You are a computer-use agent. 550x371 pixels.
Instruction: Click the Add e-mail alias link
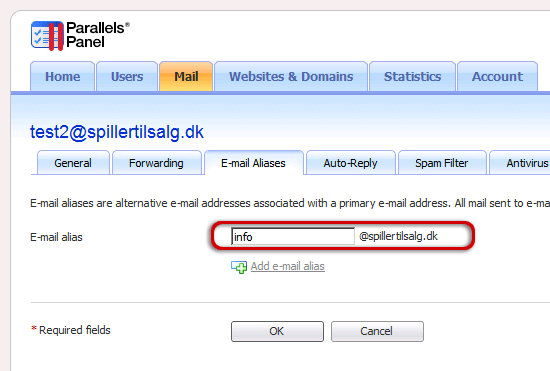click(x=288, y=267)
